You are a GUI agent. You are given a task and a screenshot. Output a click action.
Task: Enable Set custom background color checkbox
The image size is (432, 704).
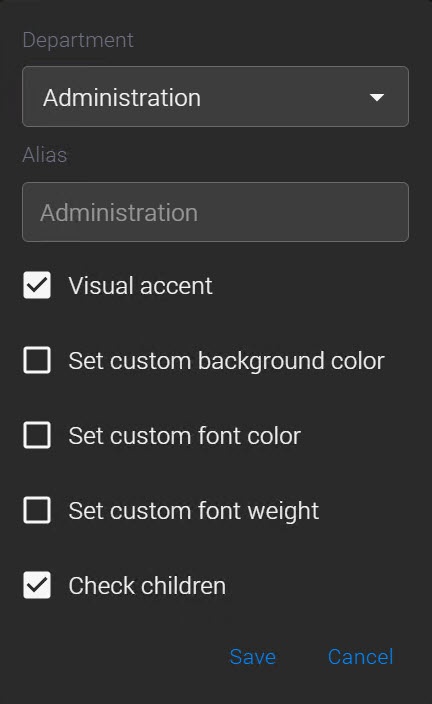coord(37,360)
